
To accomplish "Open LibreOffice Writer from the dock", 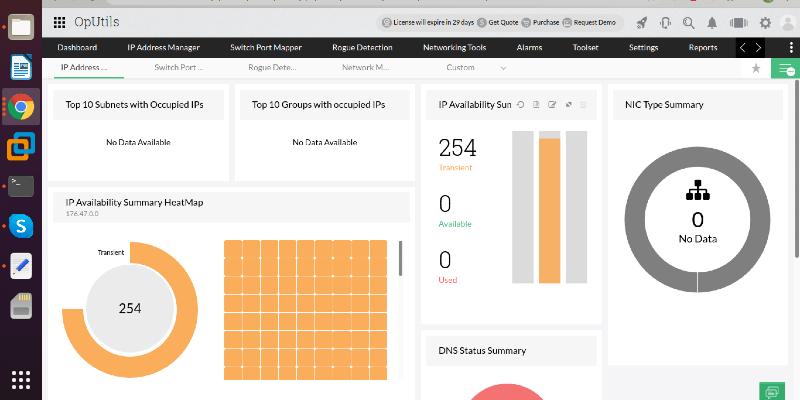I will 21,67.
